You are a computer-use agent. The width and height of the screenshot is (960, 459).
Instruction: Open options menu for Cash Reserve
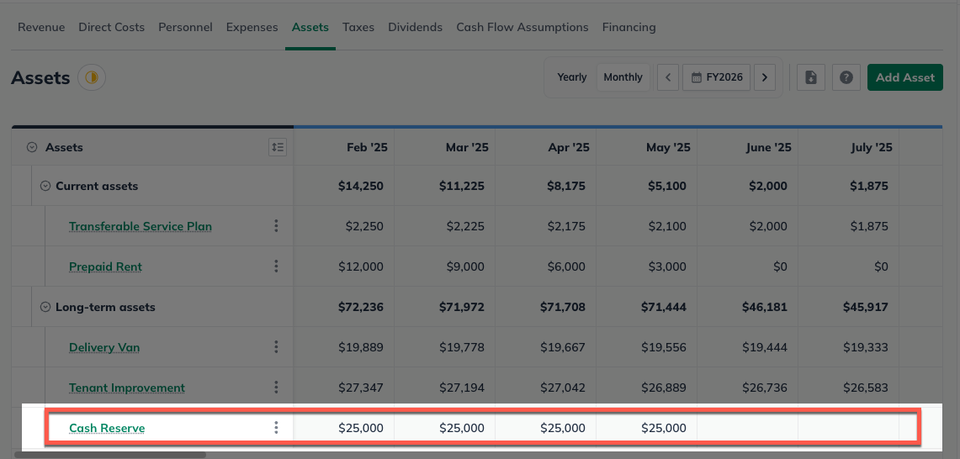276,427
